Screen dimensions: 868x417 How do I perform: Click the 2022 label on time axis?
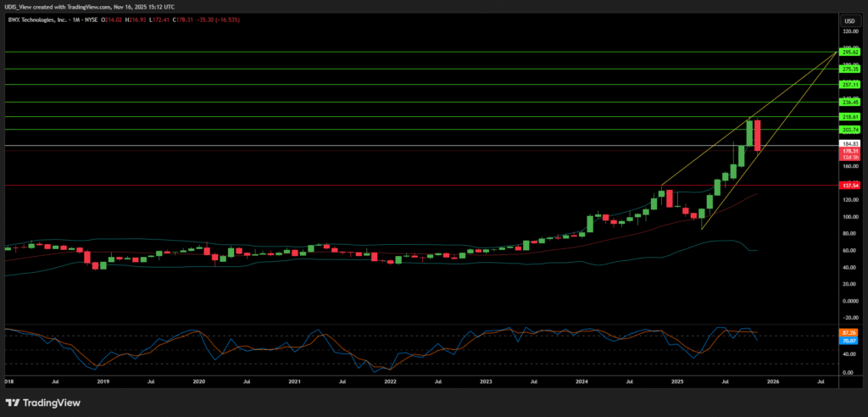point(390,383)
